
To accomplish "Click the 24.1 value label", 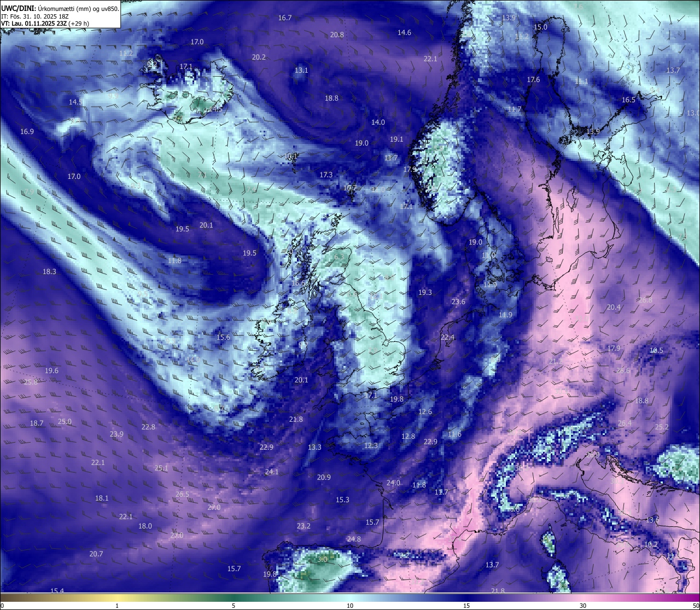I will (272, 472).
